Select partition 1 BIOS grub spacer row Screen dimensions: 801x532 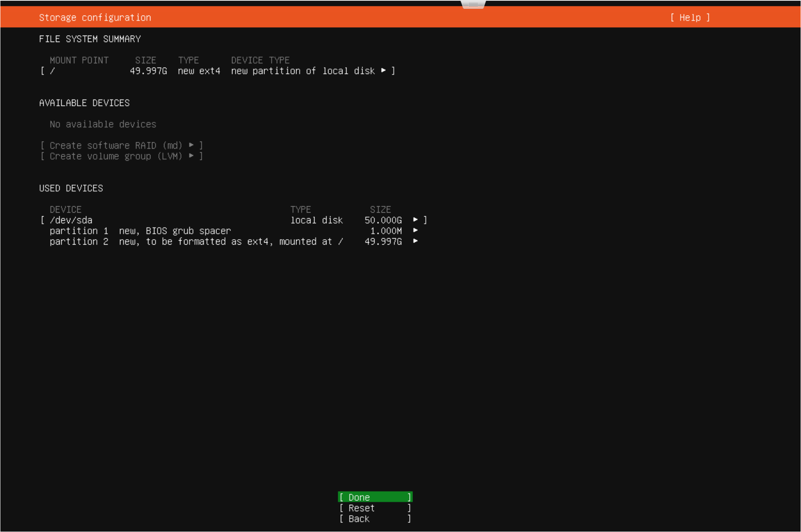[140, 231]
